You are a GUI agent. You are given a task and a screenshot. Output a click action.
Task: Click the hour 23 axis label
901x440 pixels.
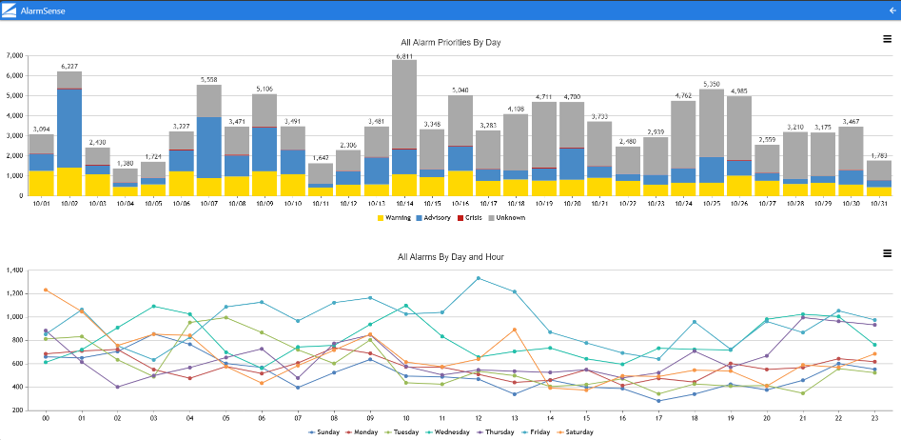coord(875,418)
